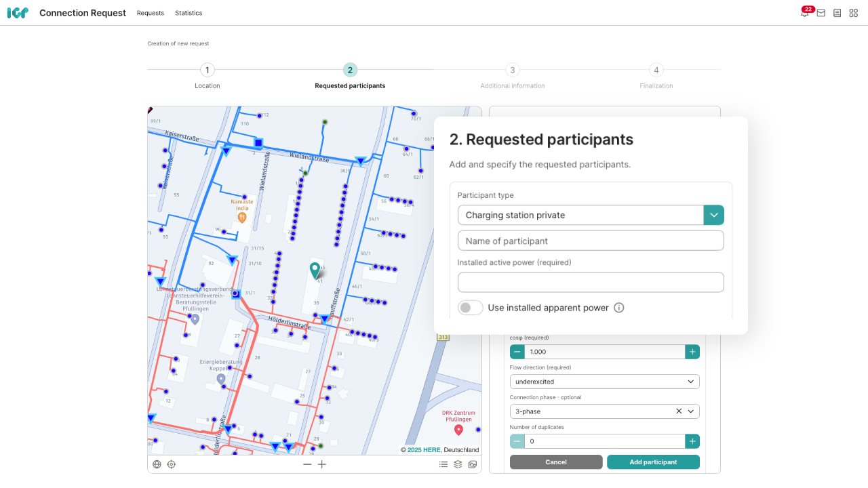Viewport: 868px width, 488px height.
Task: Open the Requests menu
Action: point(151,13)
